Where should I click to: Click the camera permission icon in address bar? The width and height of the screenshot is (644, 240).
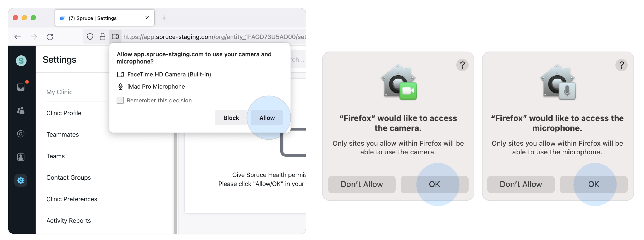coord(115,37)
